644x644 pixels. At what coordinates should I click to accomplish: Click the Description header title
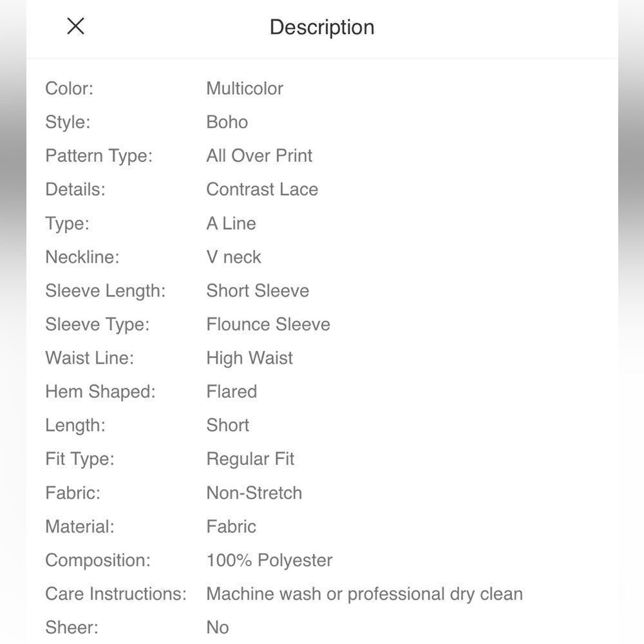click(322, 27)
